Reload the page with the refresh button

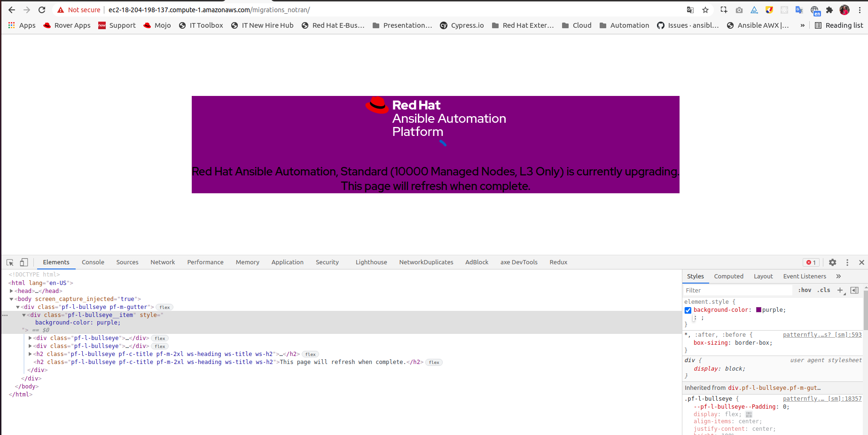click(x=42, y=10)
